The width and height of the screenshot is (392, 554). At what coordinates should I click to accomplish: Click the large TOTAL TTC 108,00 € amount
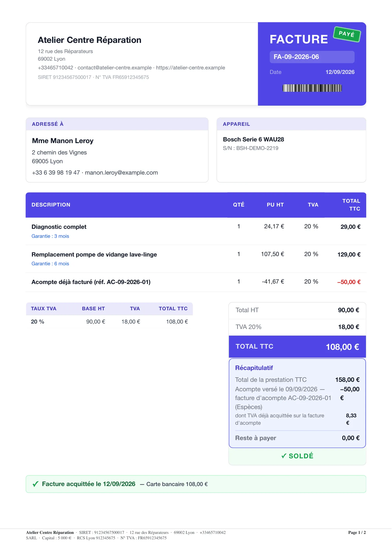(342, 347)
